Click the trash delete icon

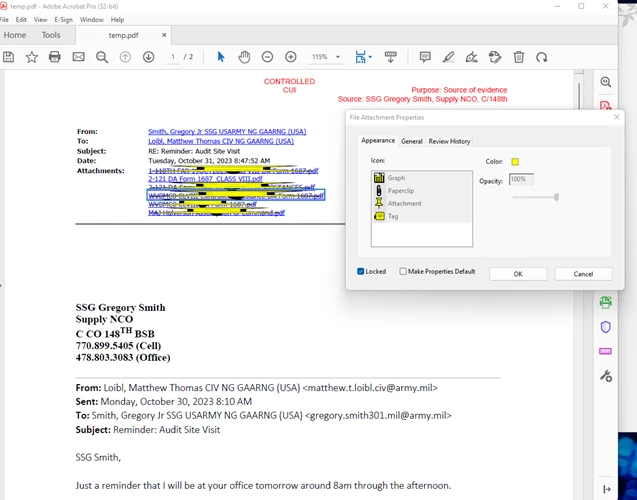coord(518,57)
